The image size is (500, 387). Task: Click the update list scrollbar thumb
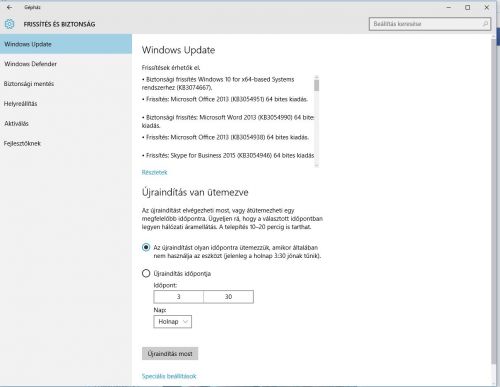(x=316, y=85)
